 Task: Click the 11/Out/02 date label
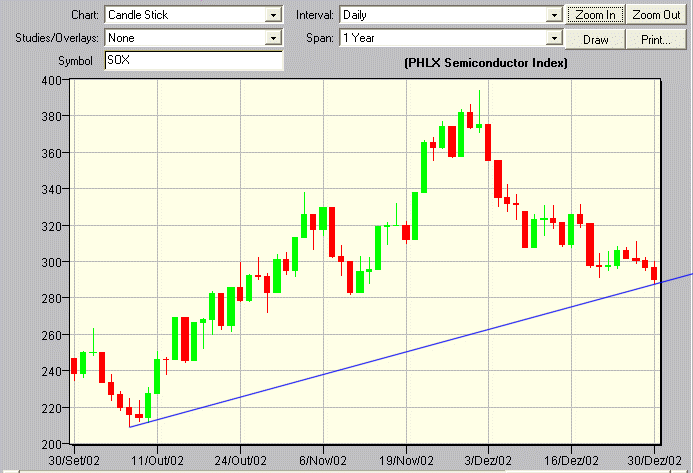click(x=157, y=461)
